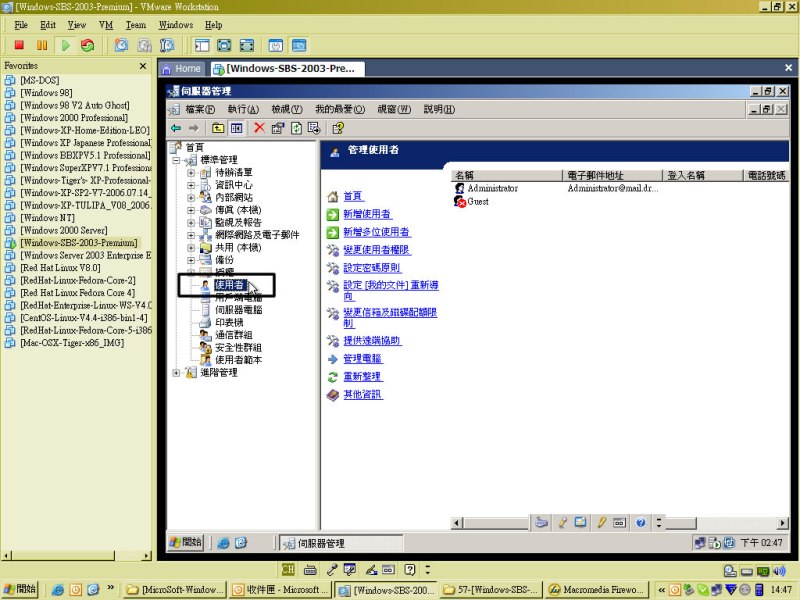
Task: Expand the 待辦清單 tree node
Action: click(x=191, y=172)
